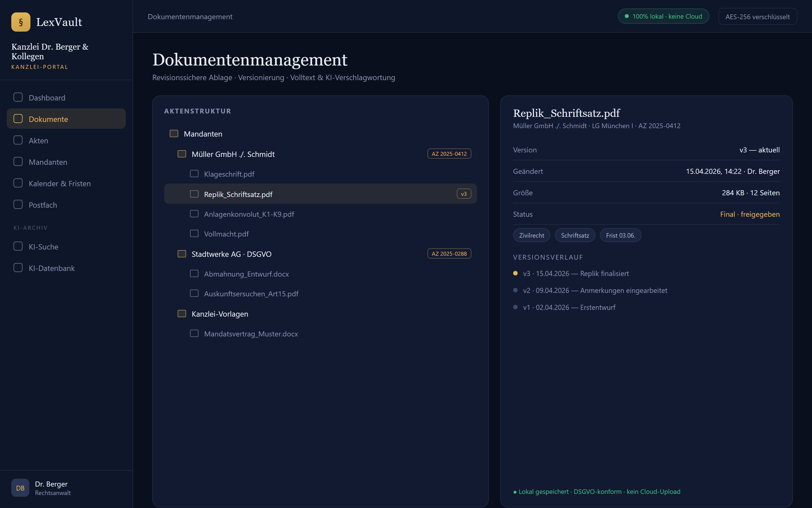812x508 pixels.
Task: Go to Akten section
Action: pos(66,141)
